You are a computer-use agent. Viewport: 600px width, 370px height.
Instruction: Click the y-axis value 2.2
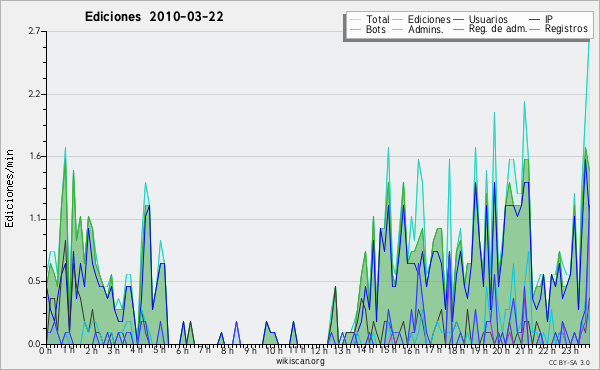(x=34, y=94)
